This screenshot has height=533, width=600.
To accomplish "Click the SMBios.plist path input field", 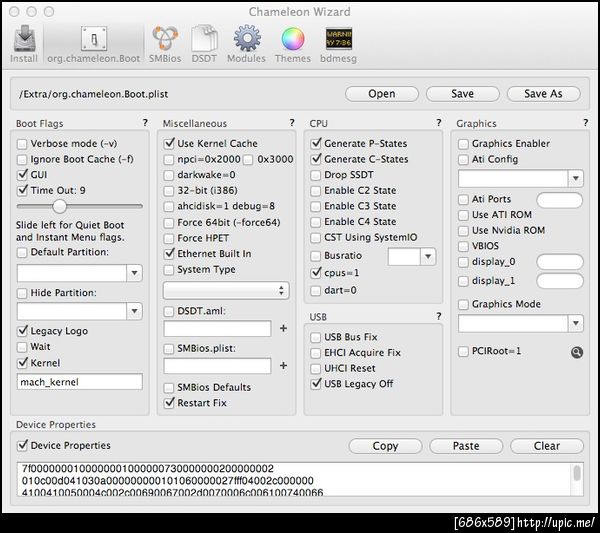I will click(x=217, y=366).
